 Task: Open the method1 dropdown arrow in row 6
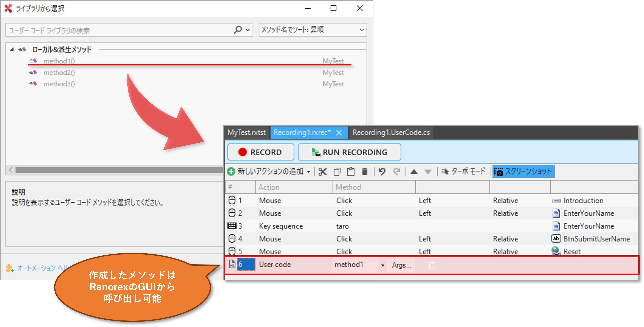coord(383,265)
